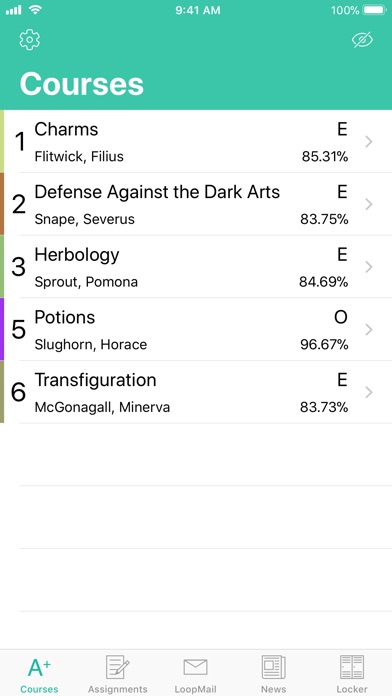Click the purple Potions color bar

[x=2, y=329]
